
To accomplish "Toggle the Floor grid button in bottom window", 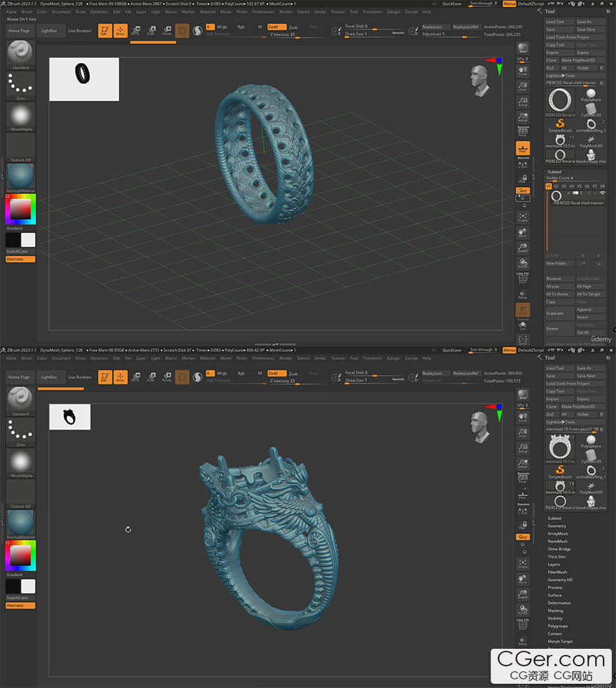I will click(522, 495).
